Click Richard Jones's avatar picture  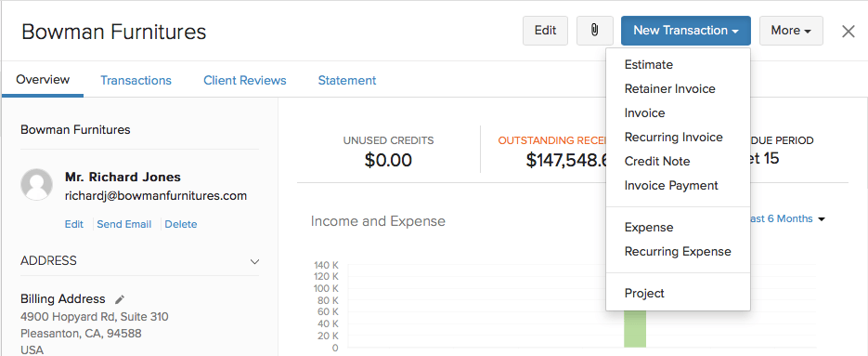[x=36, y=185]
